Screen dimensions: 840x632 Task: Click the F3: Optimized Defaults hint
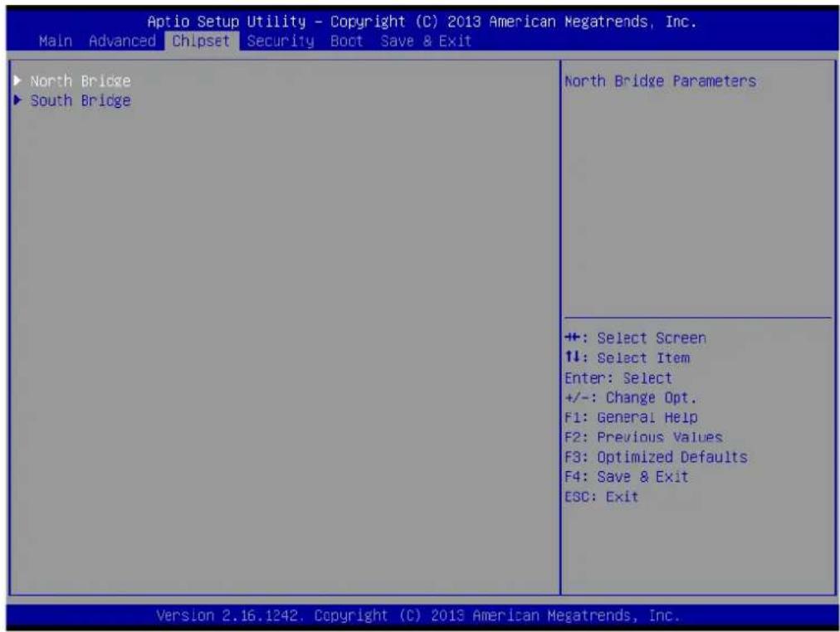pos(657,458)
